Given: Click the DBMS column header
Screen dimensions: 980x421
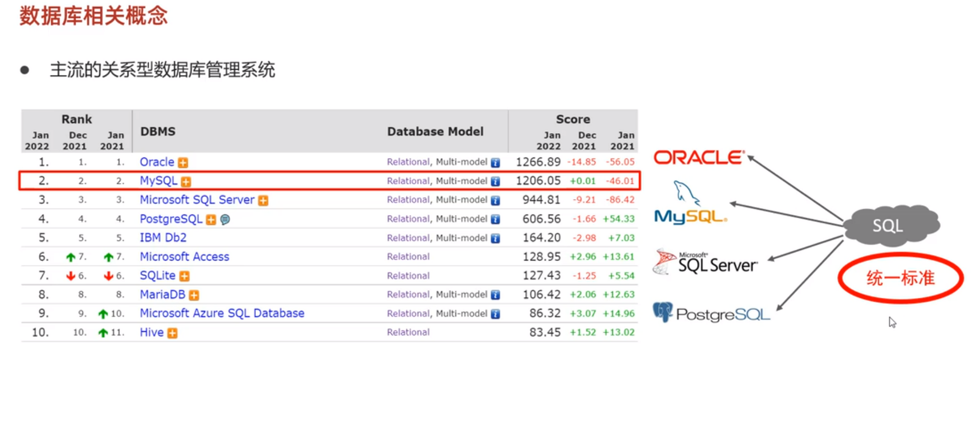Looking at the screenshot, I should point(158,132).
